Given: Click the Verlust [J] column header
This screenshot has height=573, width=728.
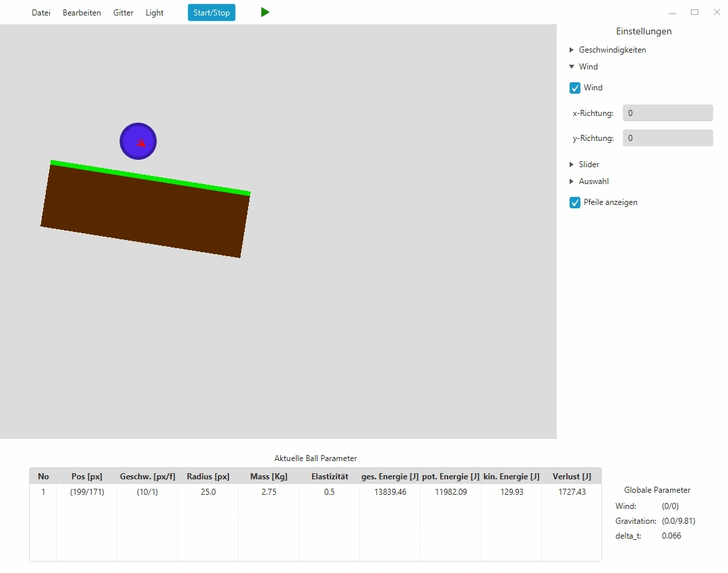Looking at the screenshot, I should pos(572,477).
